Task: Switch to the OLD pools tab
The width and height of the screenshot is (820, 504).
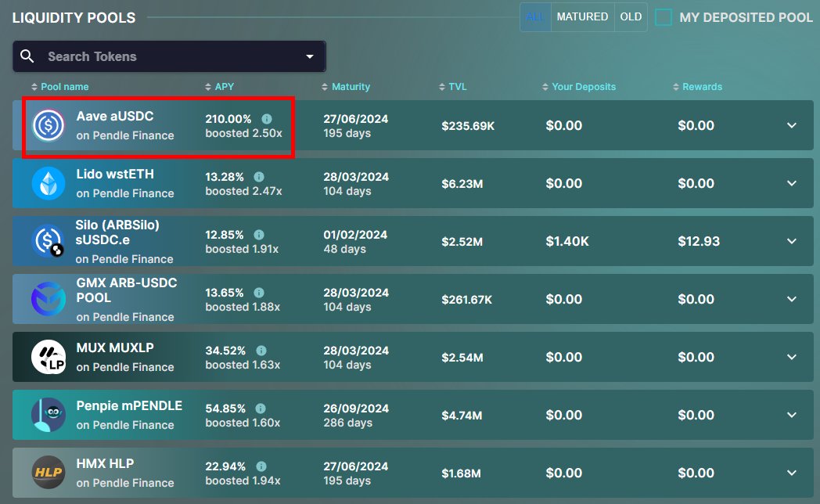Action: [631, 16]
